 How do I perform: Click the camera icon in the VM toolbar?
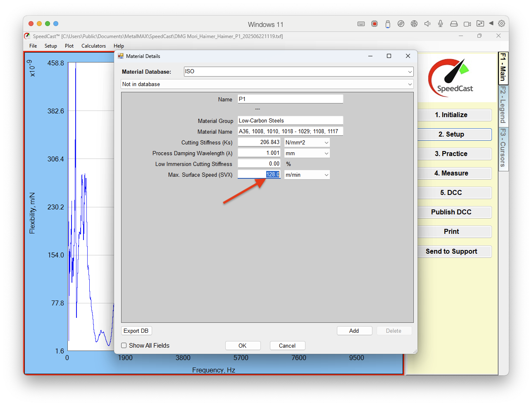467,24
